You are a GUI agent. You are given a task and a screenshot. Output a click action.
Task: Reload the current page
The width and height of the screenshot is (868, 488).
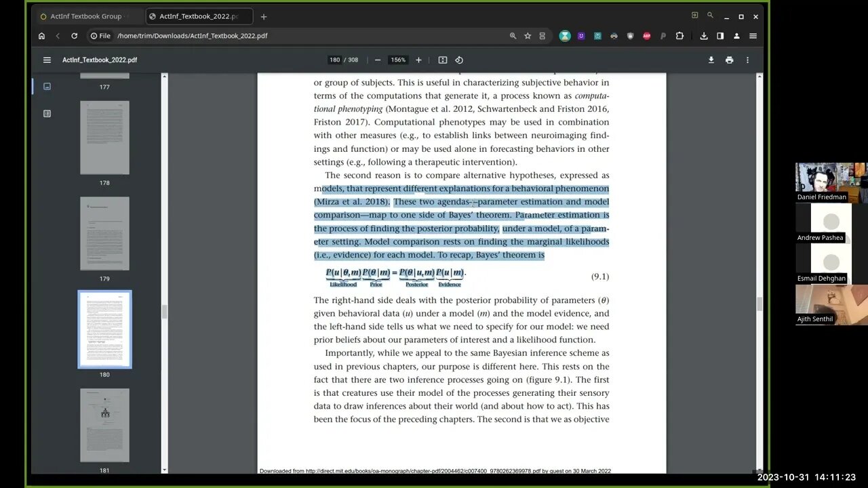click(x=74, y=36)
